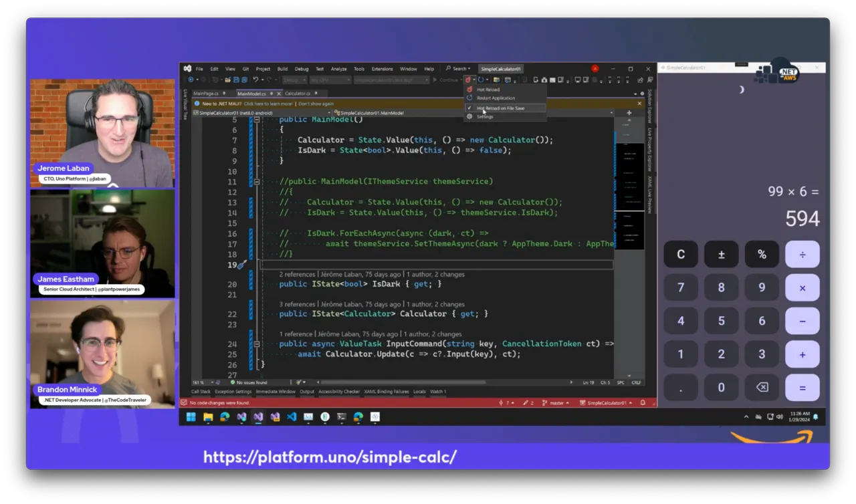856x504 pixels.
Task: Click 'No issues found' status indicator
Action: tap(247, 382)
